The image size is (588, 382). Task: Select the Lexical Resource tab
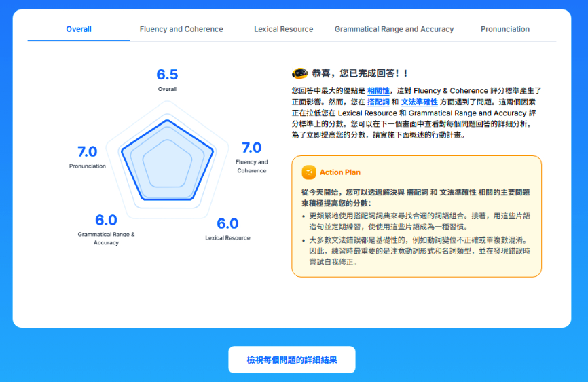[x=284, y=29]
